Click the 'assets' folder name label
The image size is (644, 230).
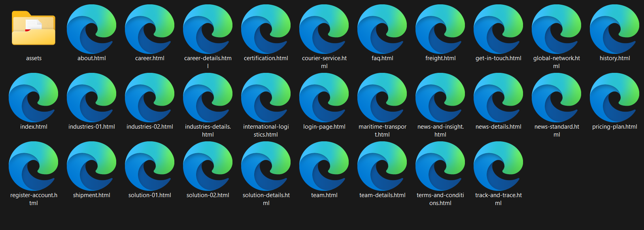[34, 58]
